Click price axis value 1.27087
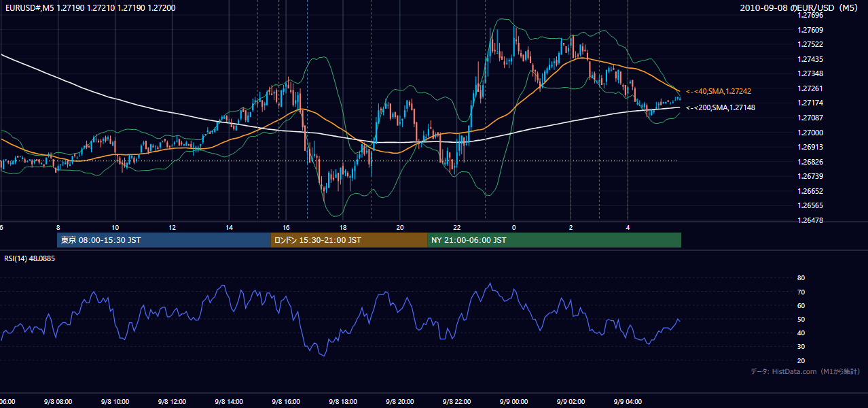Screen dimensions: 868x408 [810, 118]
